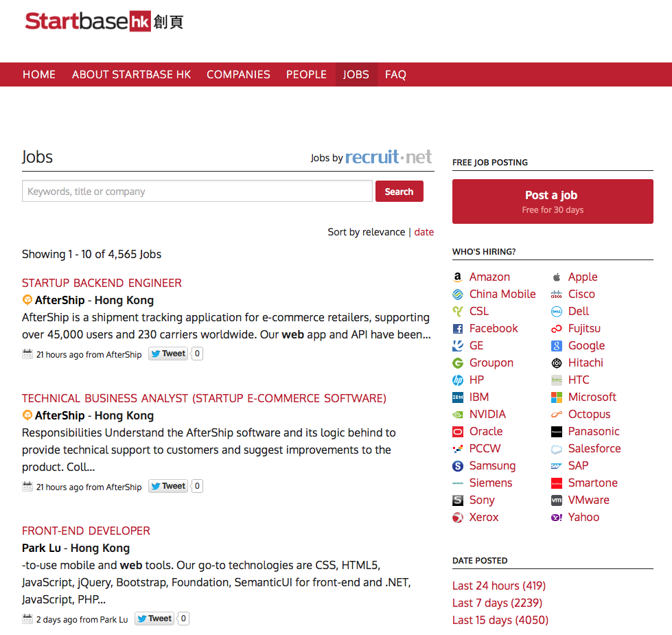Image resolution: width=672 pixels, height=635 pixels.
Task: Filter jobs by Last 24 hours
Action: [x=499, y=586]
